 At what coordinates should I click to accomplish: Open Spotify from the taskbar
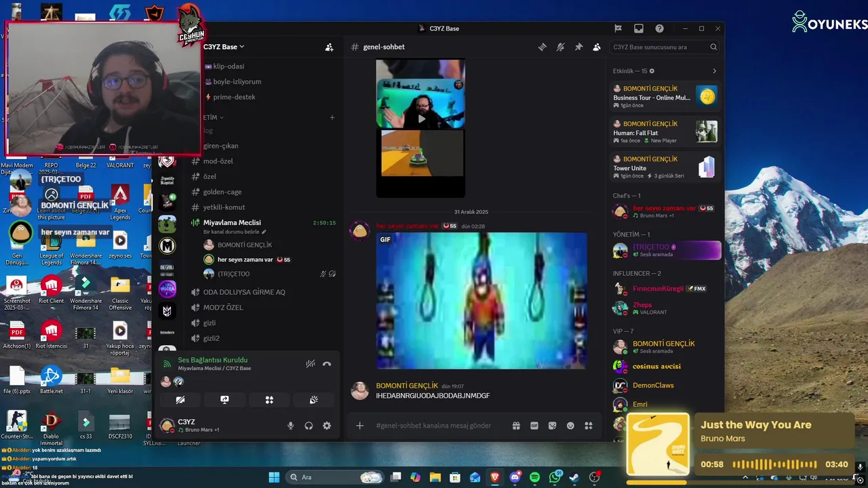534,477
